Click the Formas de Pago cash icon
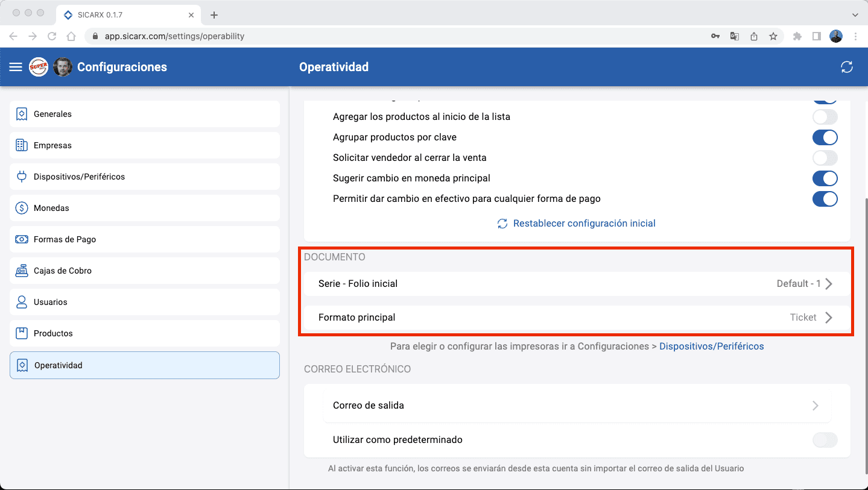 click(x=22, y=239)
